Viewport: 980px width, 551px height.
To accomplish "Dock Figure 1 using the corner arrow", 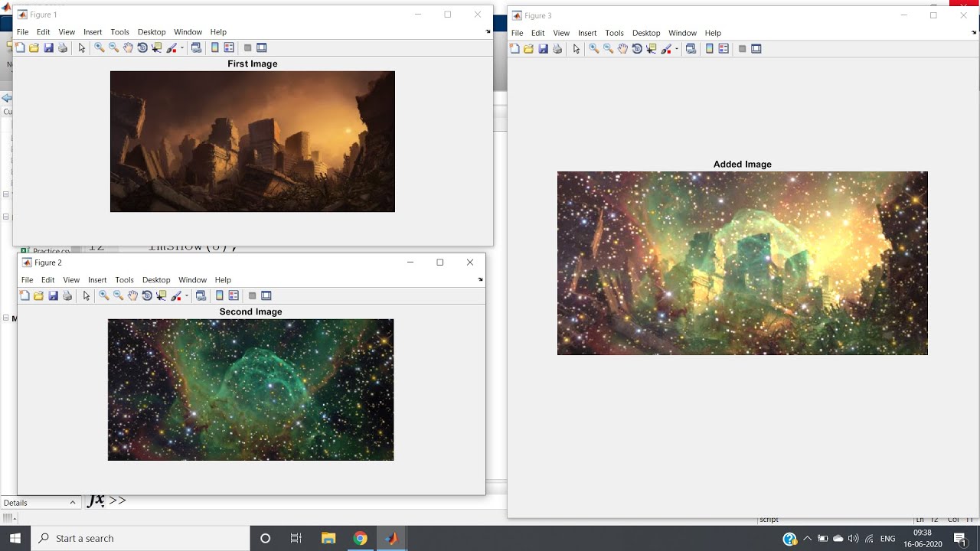I will pos(488,32).
